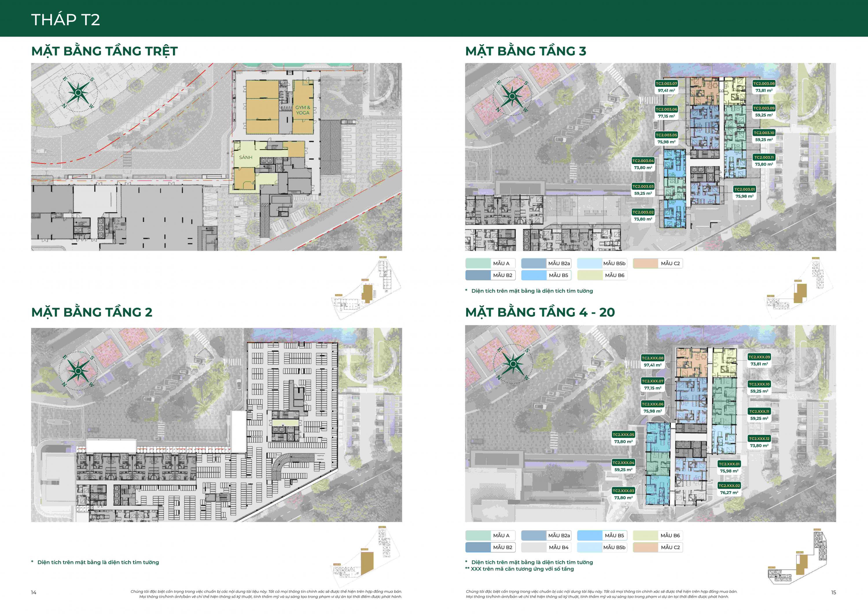
Task: Click MẪU B6 swatch in floors 4-20 legend
Action: tap(645, 535)
